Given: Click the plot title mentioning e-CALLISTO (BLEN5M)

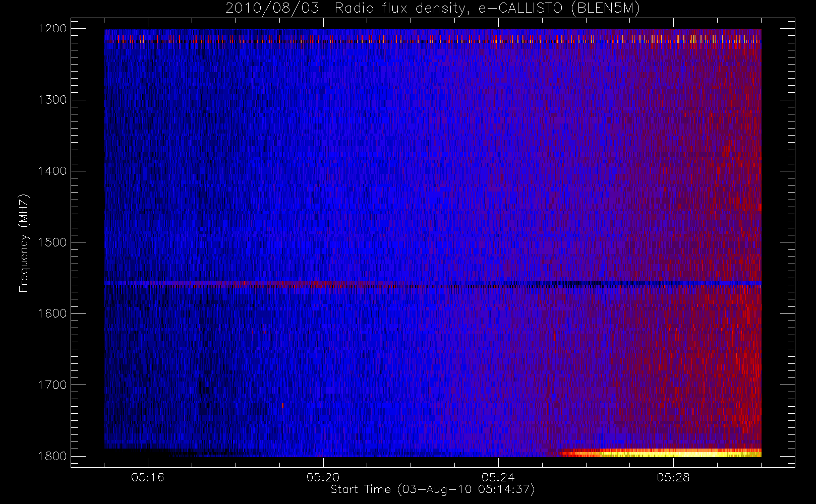Looking at the screenshot, I should click(x=433, y=9).
